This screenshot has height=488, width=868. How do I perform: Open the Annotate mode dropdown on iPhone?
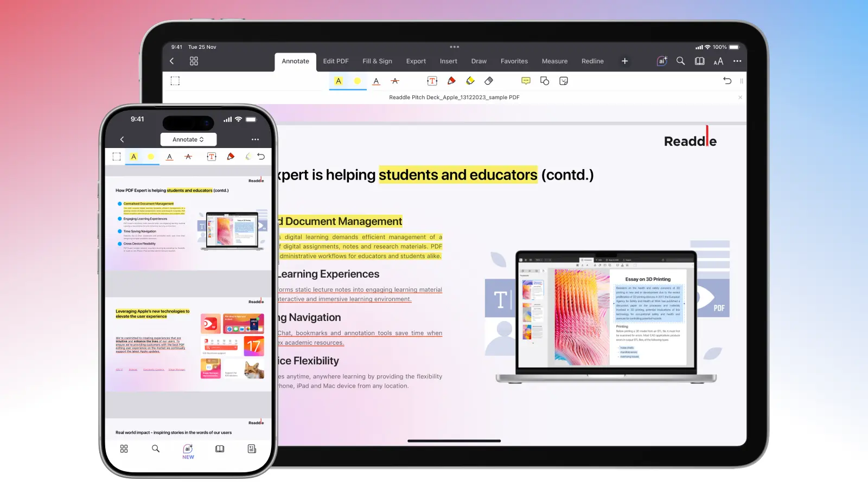[188, 140]
